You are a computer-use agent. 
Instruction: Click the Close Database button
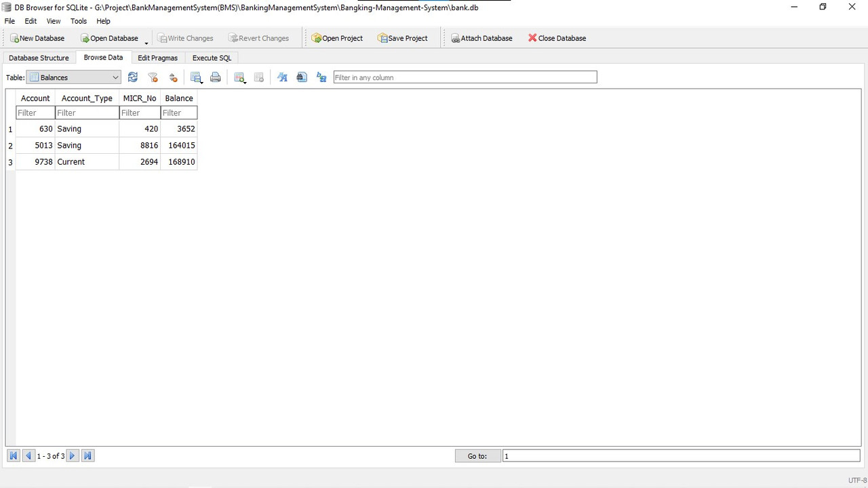tap(557, 38)
